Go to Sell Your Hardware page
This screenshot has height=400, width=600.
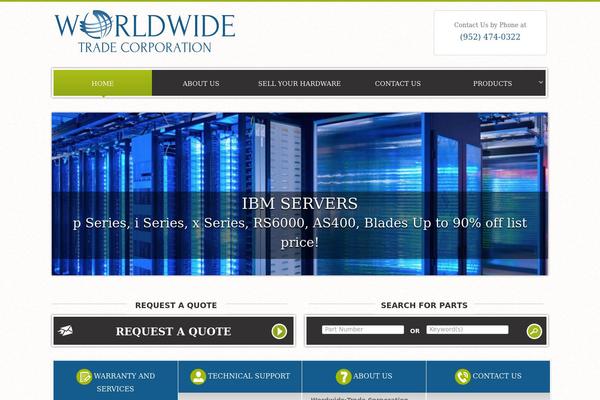click(x=299, y=83)
